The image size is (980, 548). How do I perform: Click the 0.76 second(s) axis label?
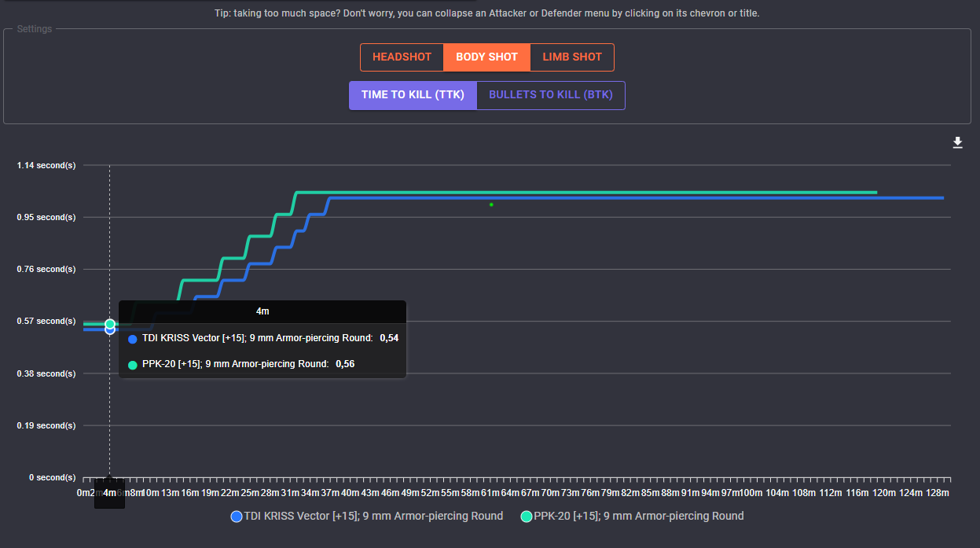46,269
